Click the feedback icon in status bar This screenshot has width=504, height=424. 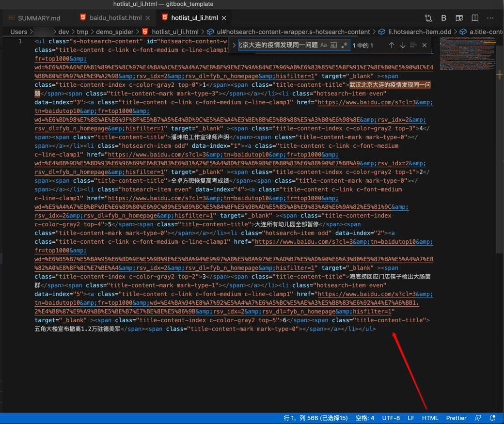point(478,418)
